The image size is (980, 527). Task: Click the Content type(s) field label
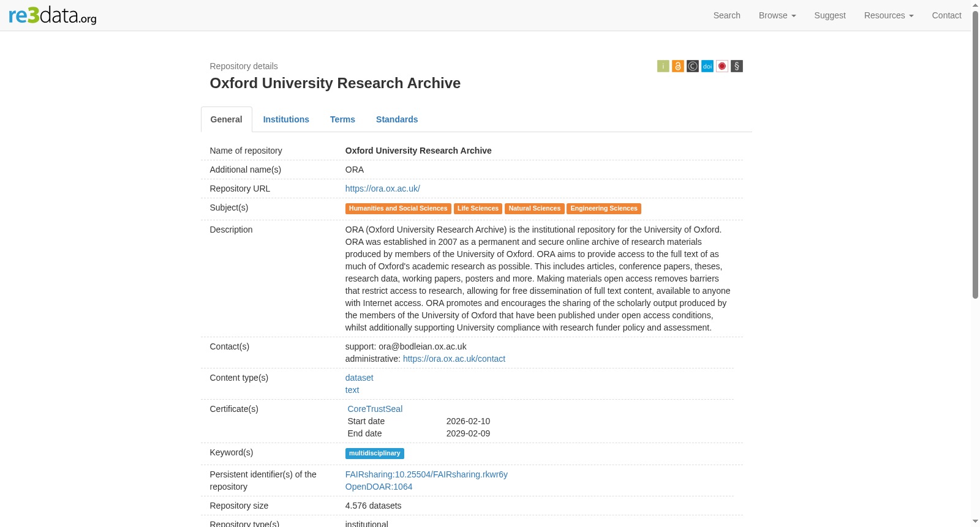coord(239,378)
